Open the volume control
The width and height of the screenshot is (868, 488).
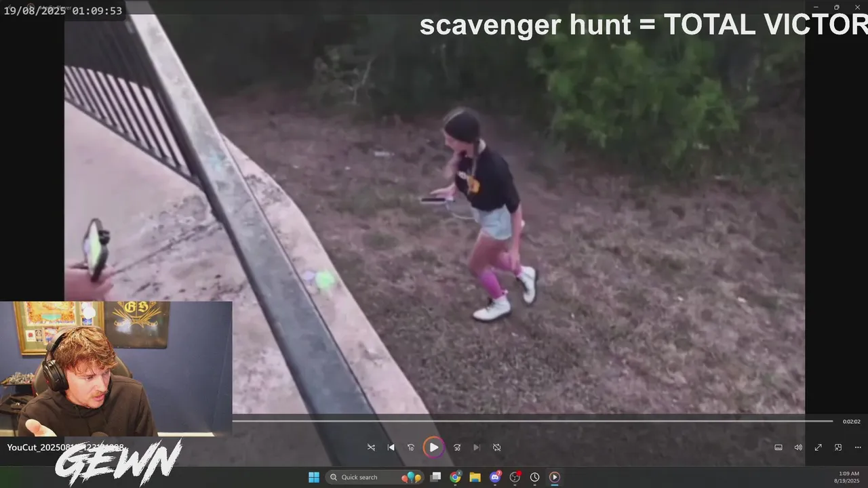(x=798, y=447)
